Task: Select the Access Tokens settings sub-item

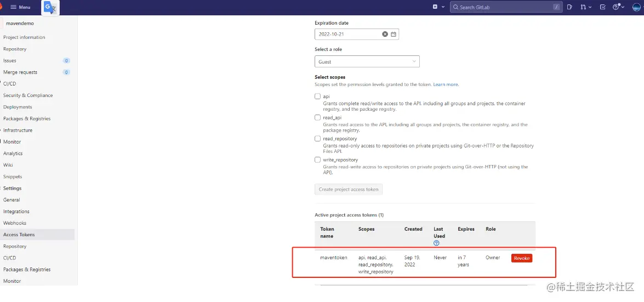Action: click(19, 235)
